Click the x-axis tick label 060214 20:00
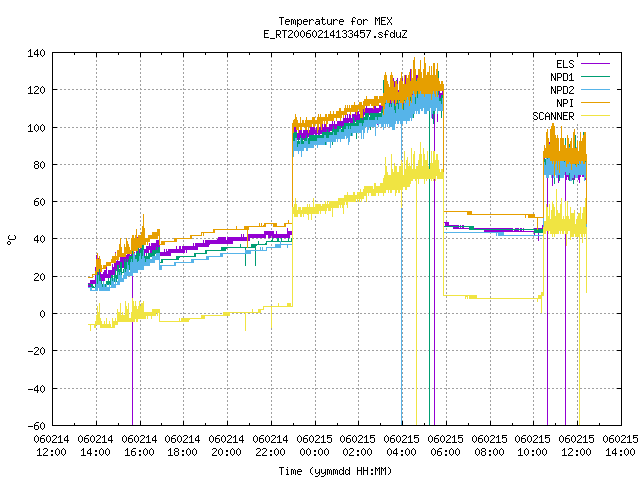The image size is (640, 480). click(227, 446)
